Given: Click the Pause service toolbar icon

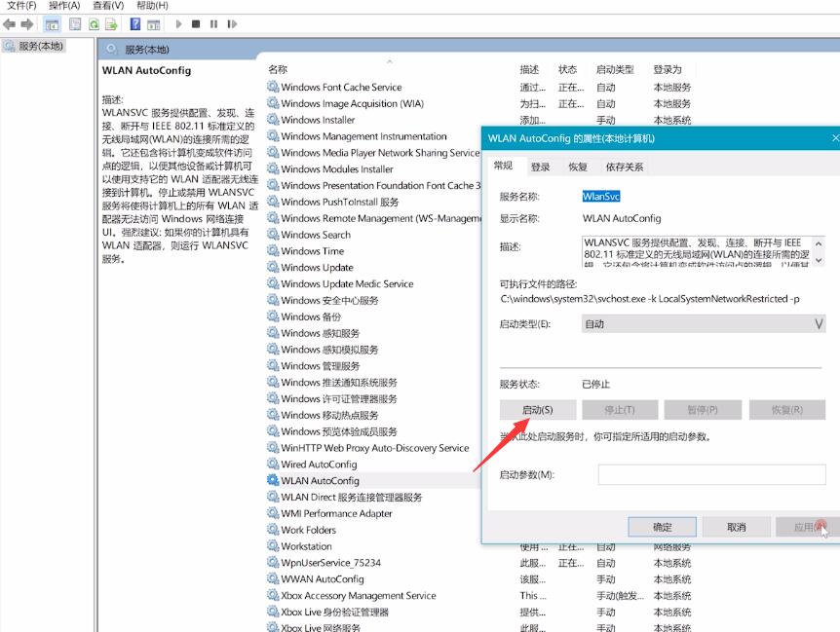Looking at the screenshot, I should click(213, 24).
